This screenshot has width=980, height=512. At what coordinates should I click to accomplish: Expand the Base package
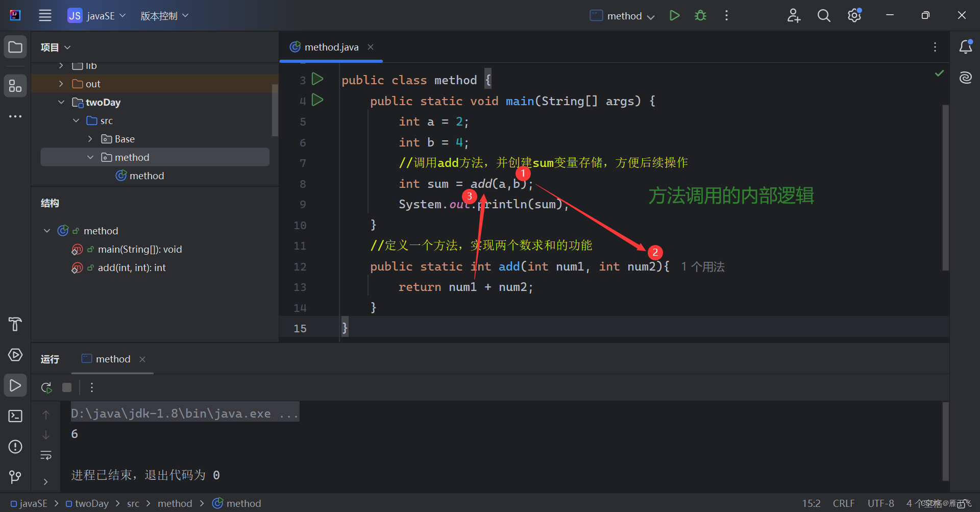tap(90, 139)
